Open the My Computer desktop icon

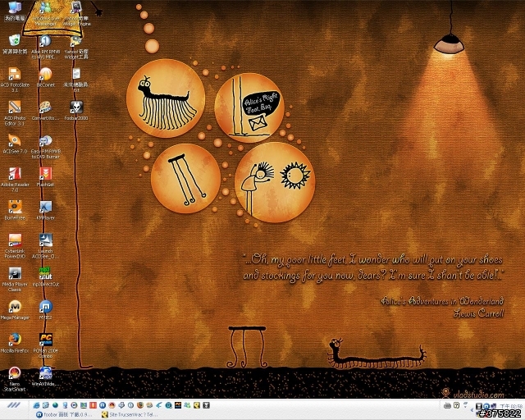[15, 11]
